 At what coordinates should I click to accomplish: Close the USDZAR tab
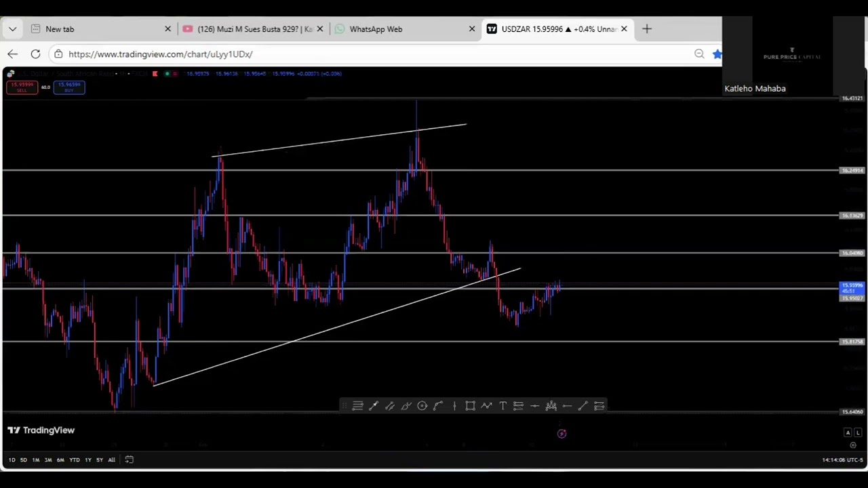pyautogui.click(x=624, y=29)
